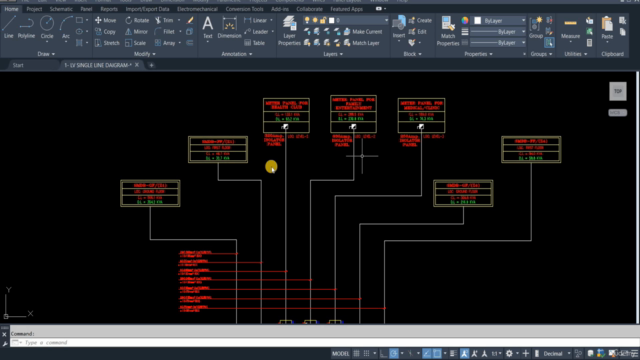Click Create block button
Image resolution: width=640 pixels, height=360 pixels.
point(420,20)
